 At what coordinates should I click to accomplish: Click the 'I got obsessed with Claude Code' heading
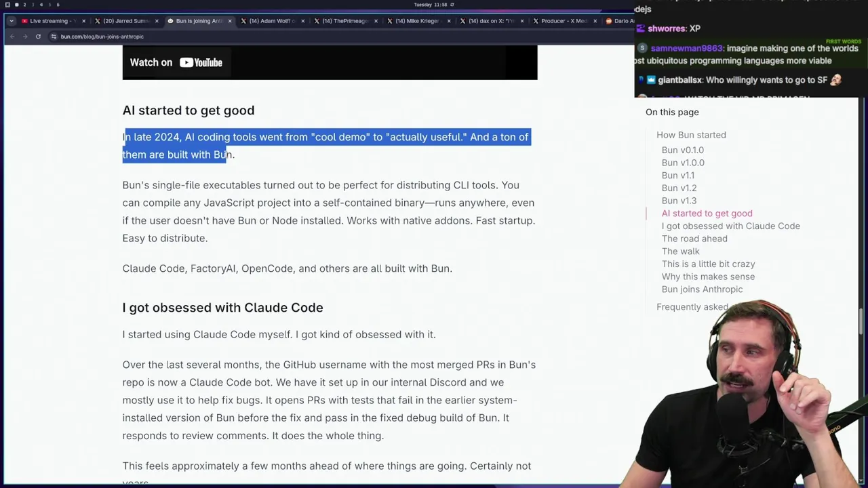(x=222, y=308)
